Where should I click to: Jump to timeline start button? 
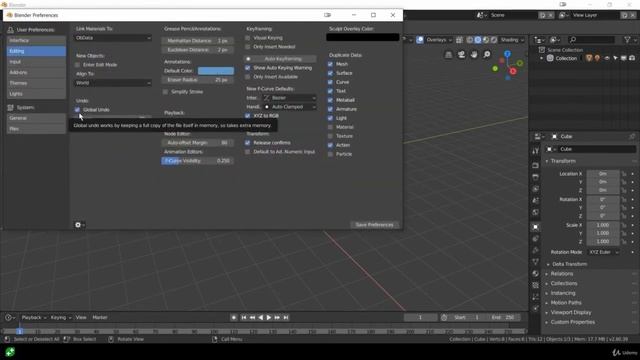tap(244, 318)
